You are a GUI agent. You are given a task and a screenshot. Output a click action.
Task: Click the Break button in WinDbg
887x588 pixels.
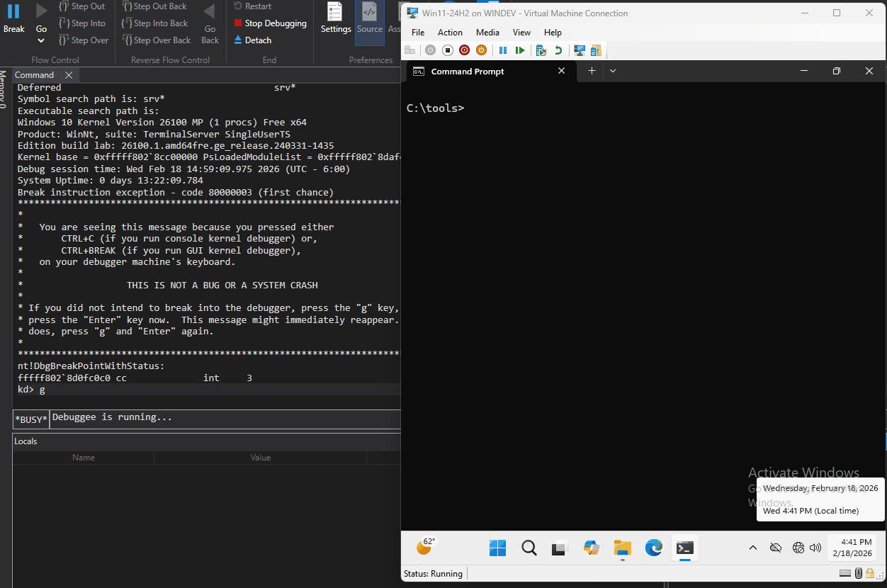point(13,18)
